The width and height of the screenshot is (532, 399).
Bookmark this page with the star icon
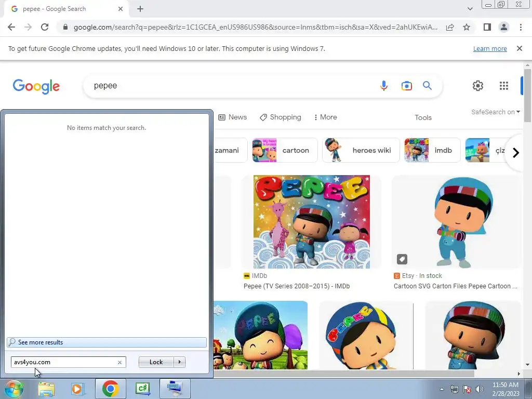(x=467, y=27)
